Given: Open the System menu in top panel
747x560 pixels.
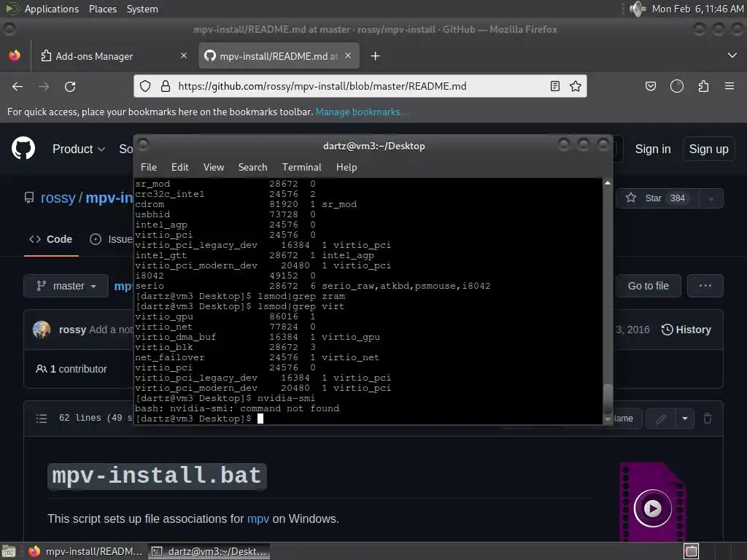Looking at the screenshot, I should click(142, 9).
